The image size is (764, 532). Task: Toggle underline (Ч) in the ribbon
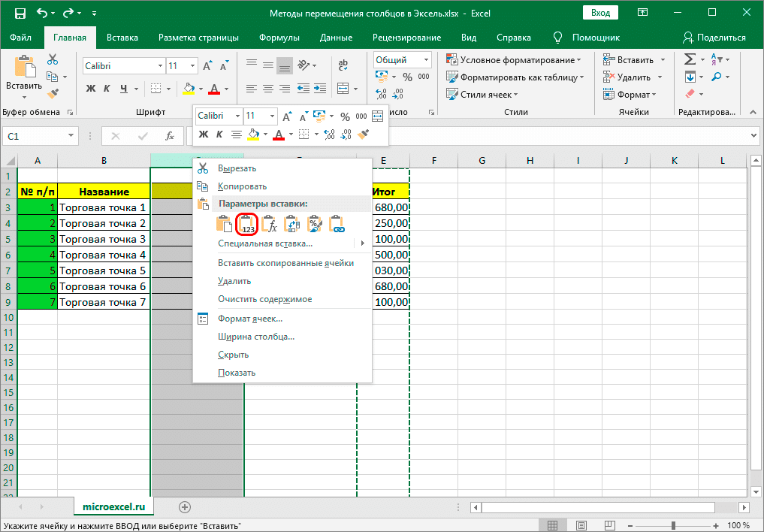[x=124, y=89]
